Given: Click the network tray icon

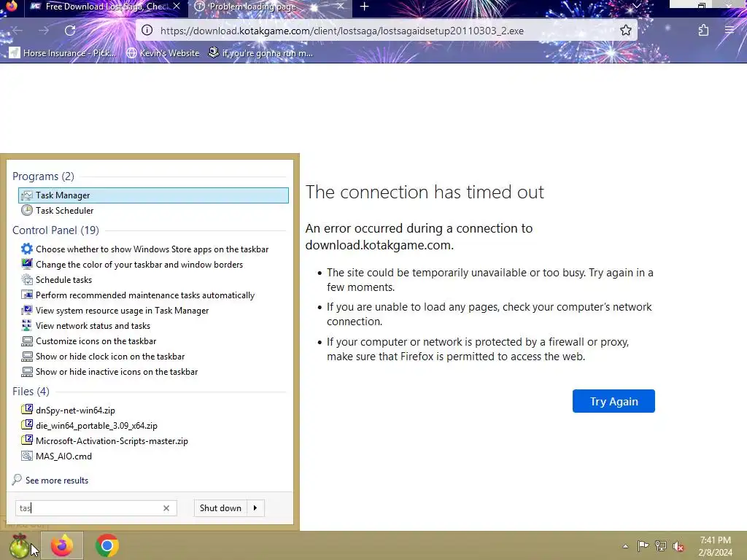Looking at the screenshot, I should coord(661,545).
